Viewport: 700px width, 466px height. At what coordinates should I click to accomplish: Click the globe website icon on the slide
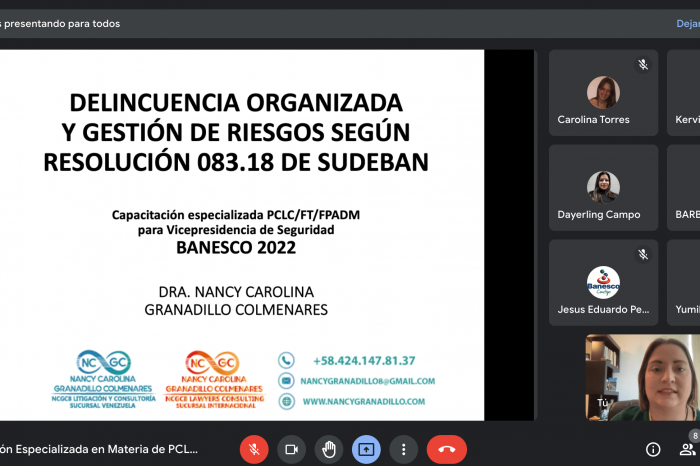[286, 401]
